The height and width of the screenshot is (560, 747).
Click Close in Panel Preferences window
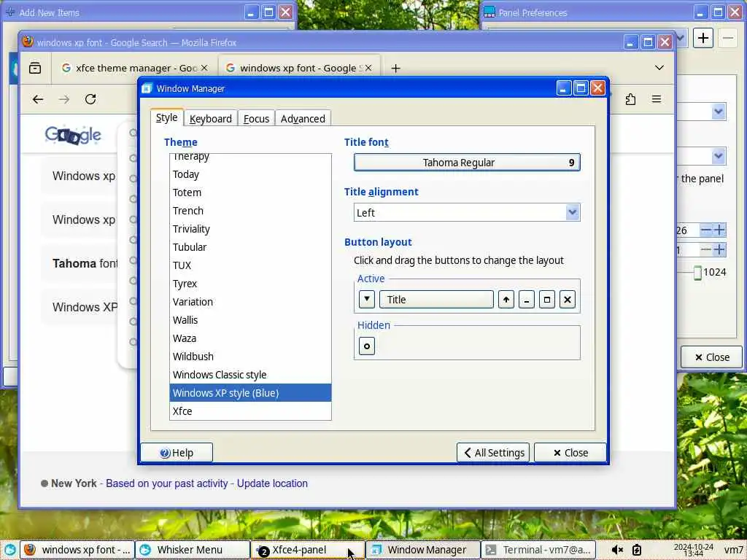point(712,357)
